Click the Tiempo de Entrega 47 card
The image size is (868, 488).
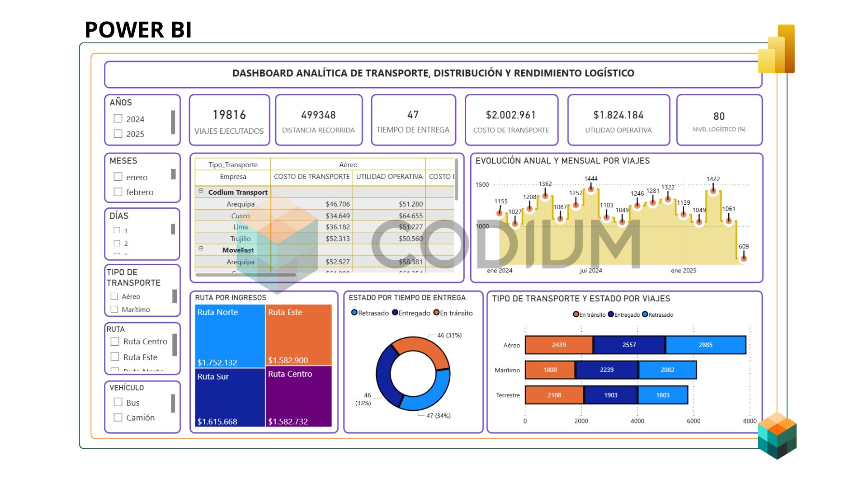click(x=413, y=120)
